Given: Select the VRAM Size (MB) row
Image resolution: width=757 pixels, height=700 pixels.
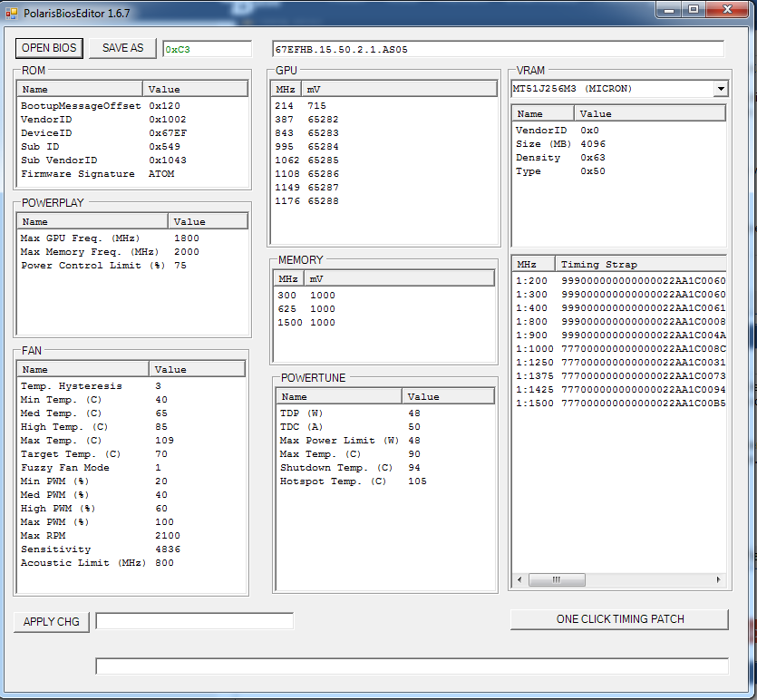Looking at the screenshot, I should [619, 144].
